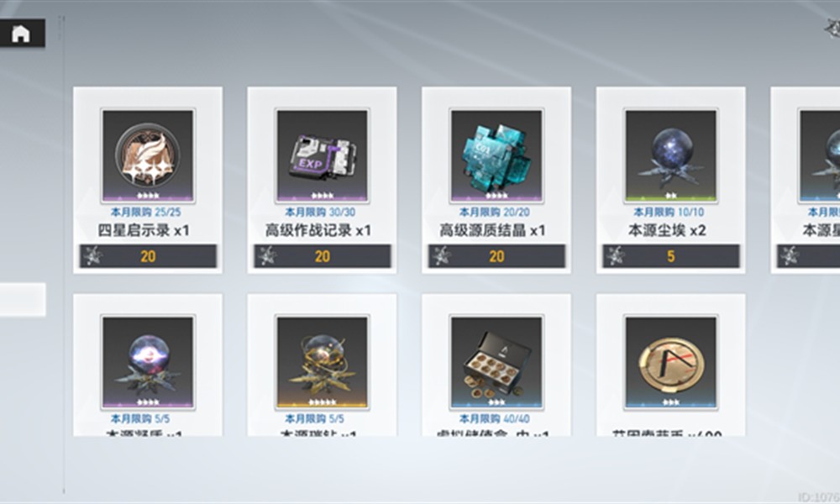Select the 本源尘埃 orb icon

click(670, 155)
